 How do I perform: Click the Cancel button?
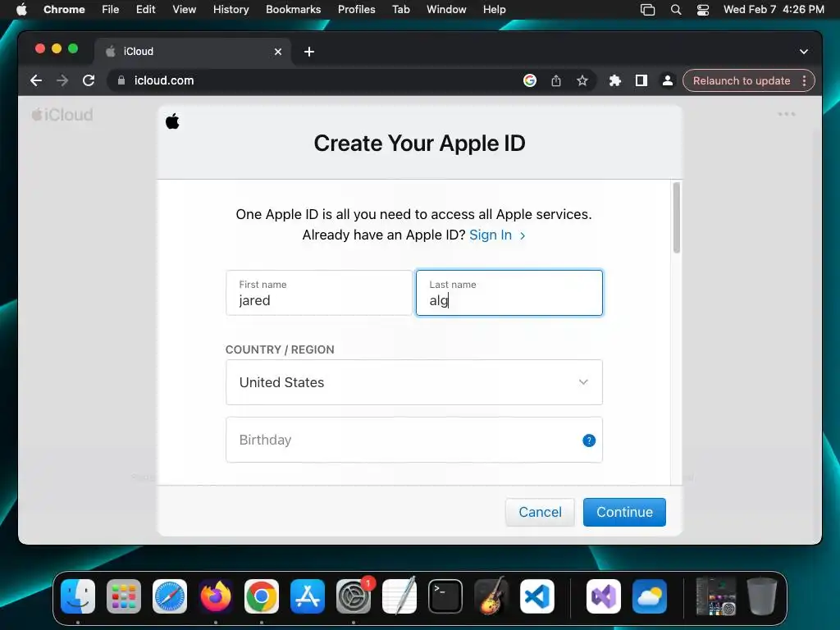540,512
